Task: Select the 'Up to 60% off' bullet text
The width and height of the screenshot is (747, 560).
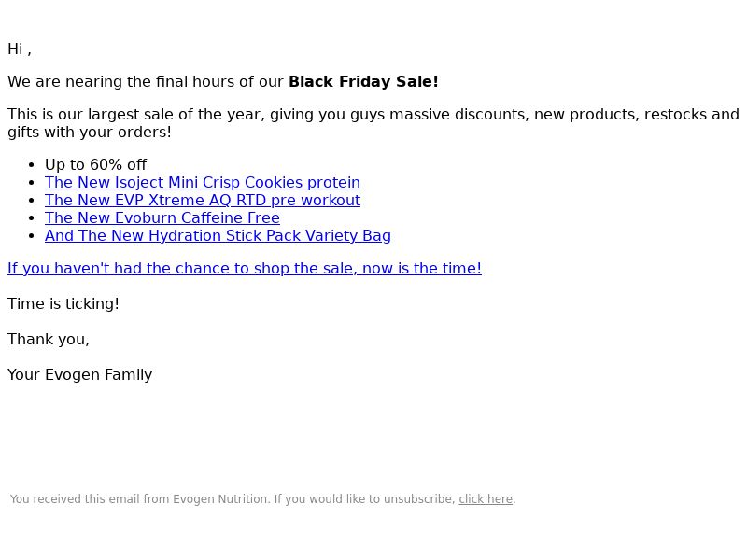Action: [96, 165]
